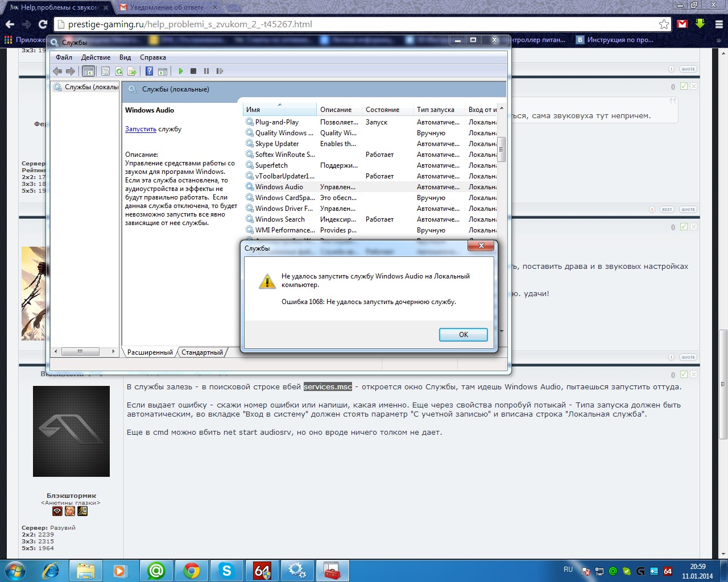The height and width of the screenshot is (582, 728).
Task: Click the Pause Service toolbar icon
Action: pos(206,71)
